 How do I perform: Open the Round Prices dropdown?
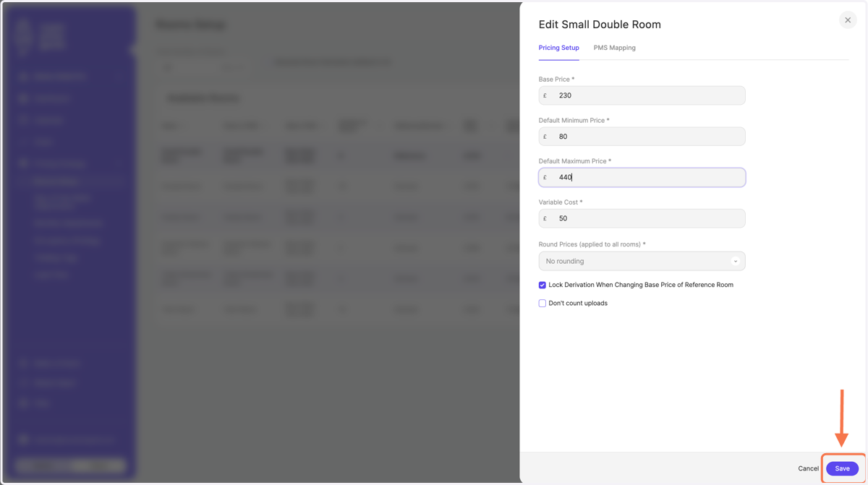click(642, 261)
